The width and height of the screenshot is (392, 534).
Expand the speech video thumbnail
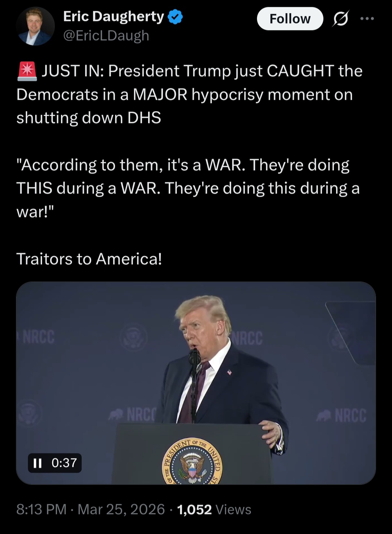(196, 383)
